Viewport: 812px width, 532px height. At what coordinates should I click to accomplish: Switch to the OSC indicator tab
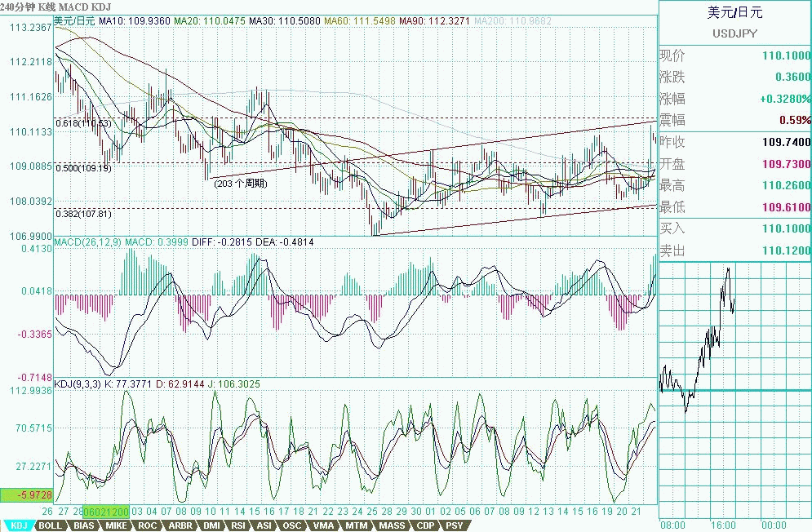click(x=291, y=525)
